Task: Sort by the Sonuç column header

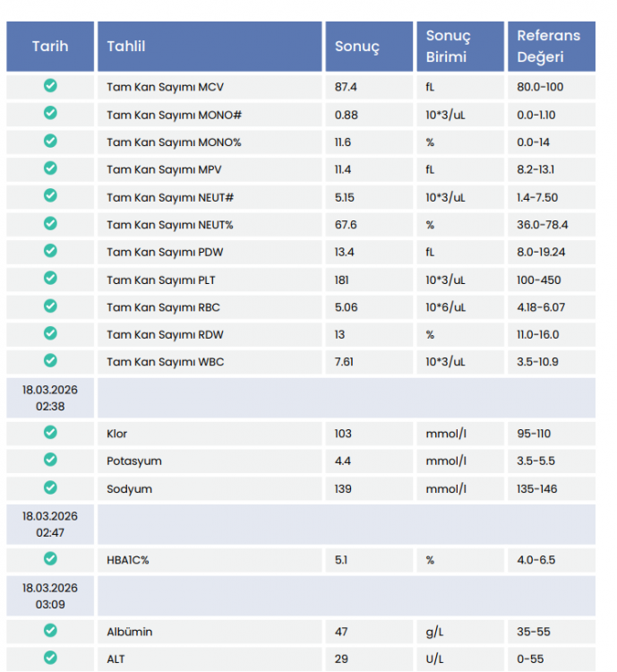Action: tap(357, 47)
